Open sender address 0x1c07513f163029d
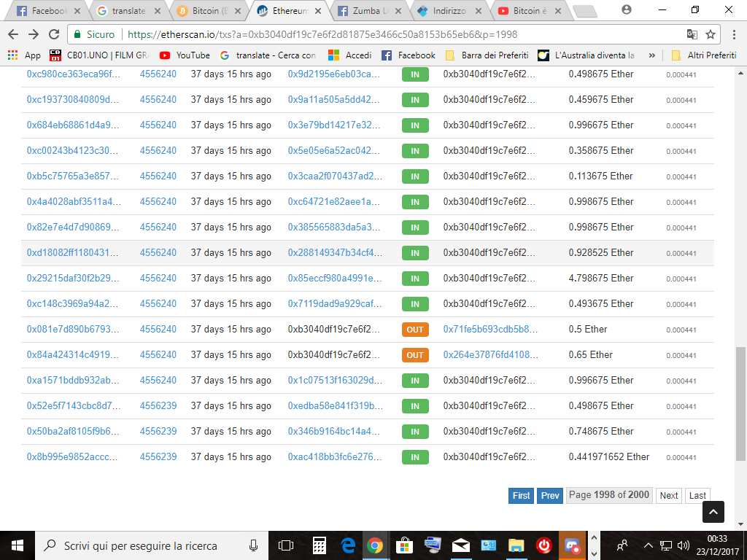The height and width of the screenshot is (560, 747). tap(335, 380)
